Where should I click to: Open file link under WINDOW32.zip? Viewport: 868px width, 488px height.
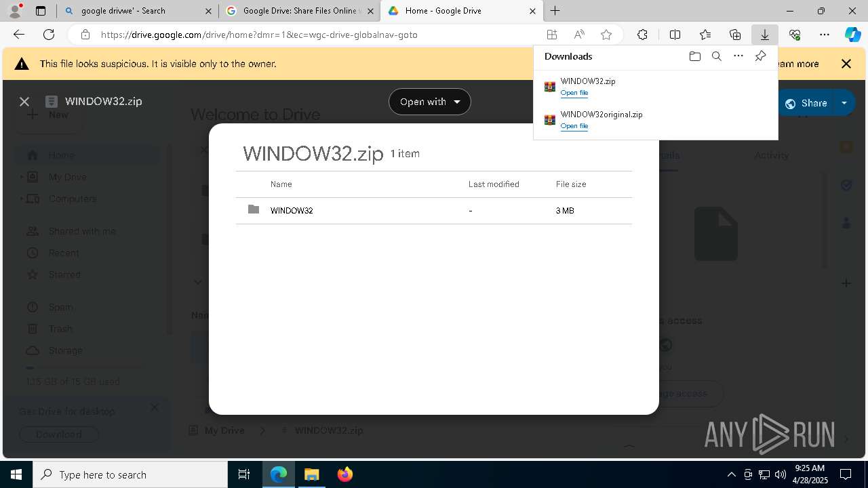pyautogui.click(x=574, y=93)
